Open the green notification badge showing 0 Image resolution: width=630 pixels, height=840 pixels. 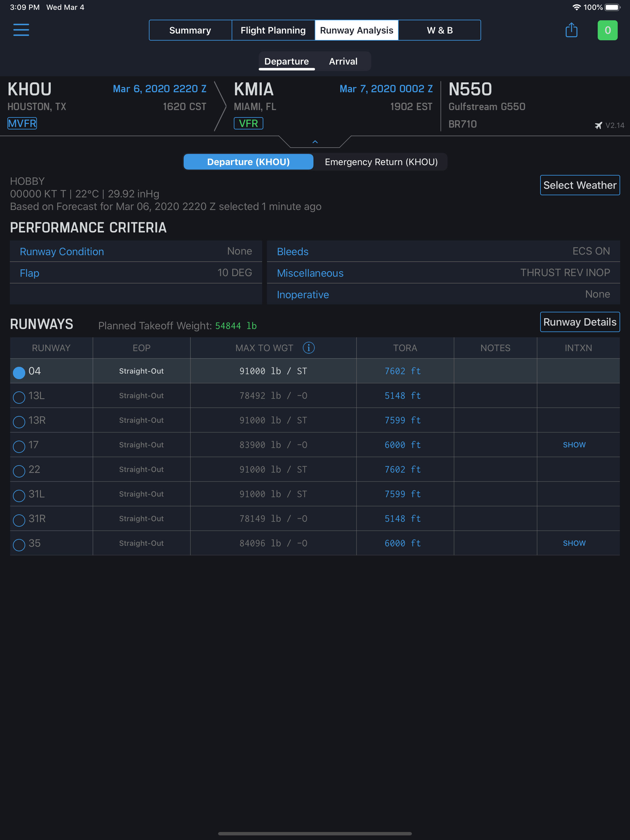pyautogui.click(x=608, y=30)
